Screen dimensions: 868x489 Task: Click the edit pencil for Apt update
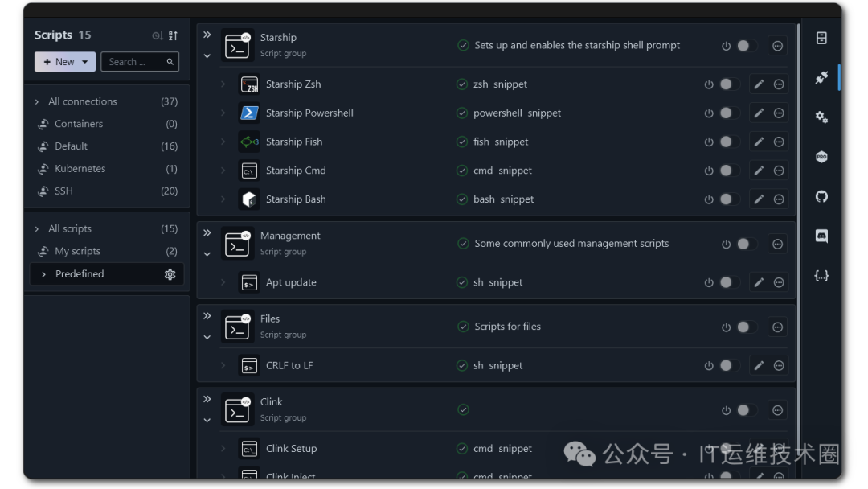[x=759, y=282]
